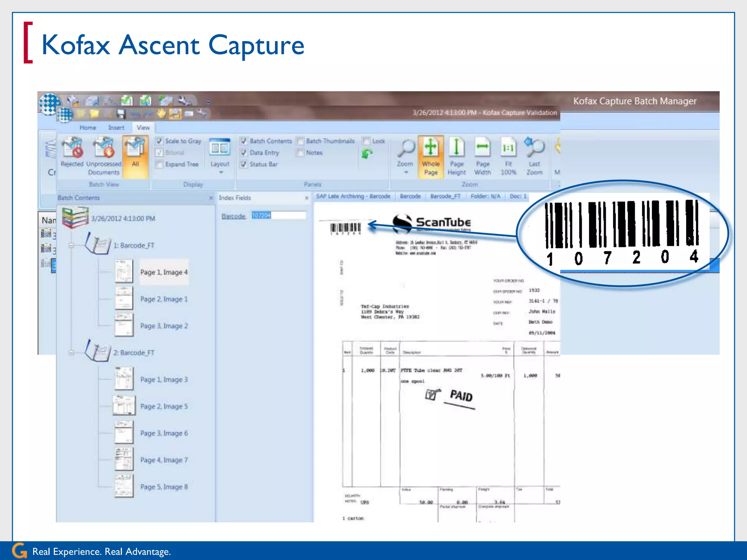Click the scanner icon in Batch Manager toolbar
Screen dimensions: 747x560
coord(92,101)
